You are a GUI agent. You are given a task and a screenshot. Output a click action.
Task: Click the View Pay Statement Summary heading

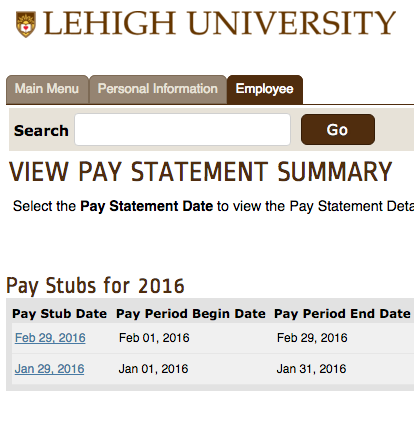tap(201, 172)
